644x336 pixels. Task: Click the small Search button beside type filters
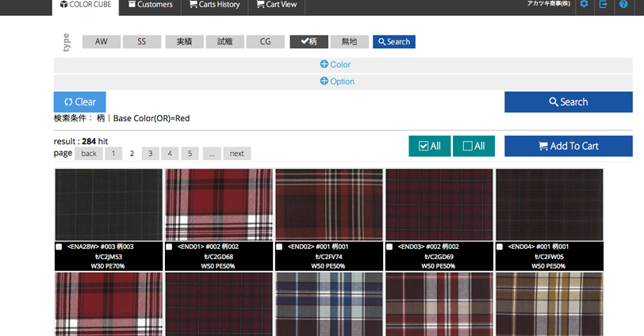tap(394, 41)
